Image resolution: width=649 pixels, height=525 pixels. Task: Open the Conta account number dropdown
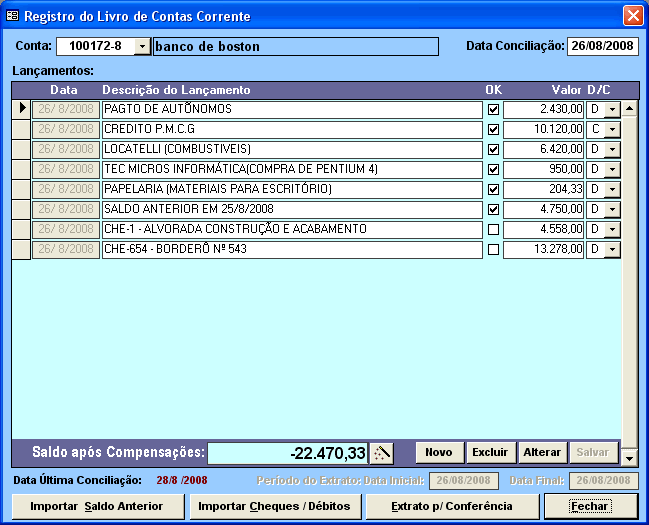tap(141, 47)
